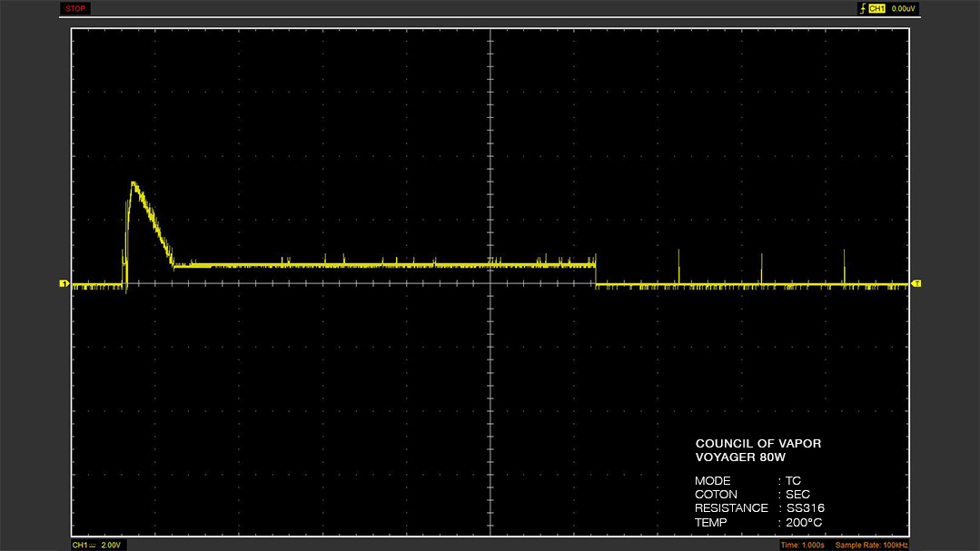
Task: Click the Sample Rate: 100kHz readout
Action: (871, 545)
